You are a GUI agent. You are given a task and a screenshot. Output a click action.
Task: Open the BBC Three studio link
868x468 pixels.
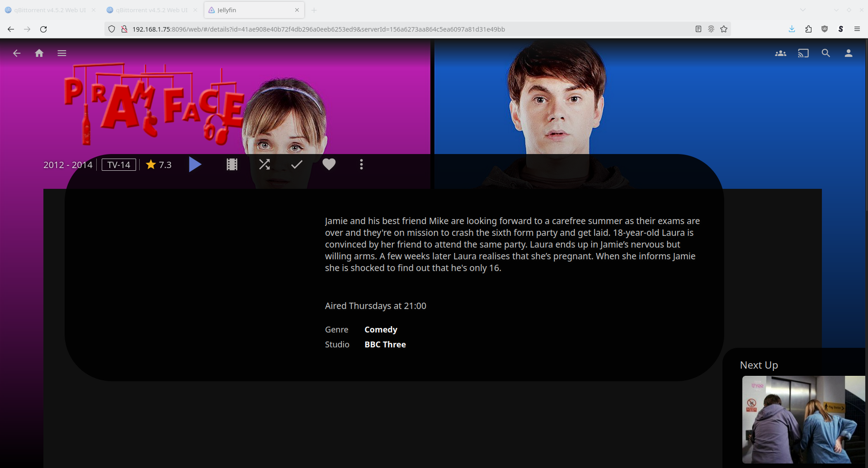click(385, 345)
